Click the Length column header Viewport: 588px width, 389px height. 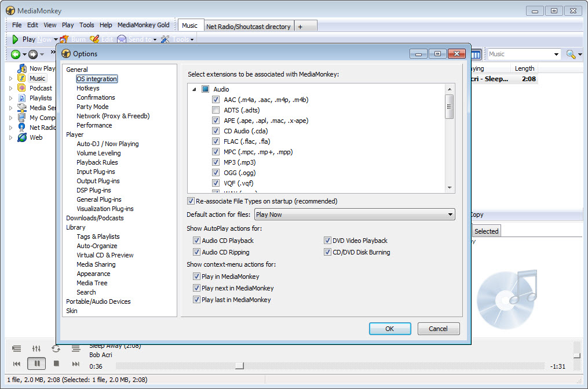524,68
